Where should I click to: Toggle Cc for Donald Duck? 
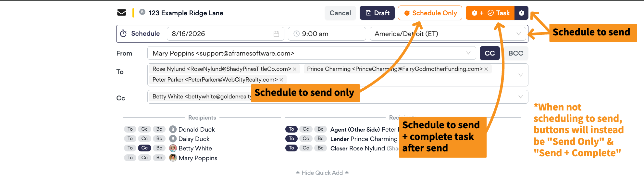pos(144,129)
